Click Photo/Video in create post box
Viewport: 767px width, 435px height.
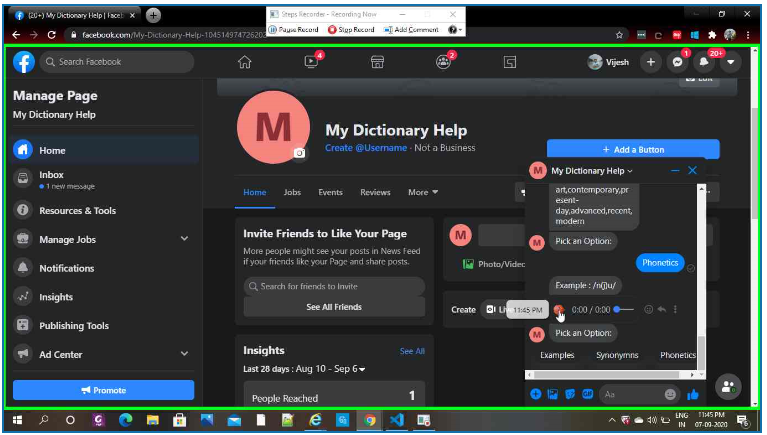pos(494,264)
